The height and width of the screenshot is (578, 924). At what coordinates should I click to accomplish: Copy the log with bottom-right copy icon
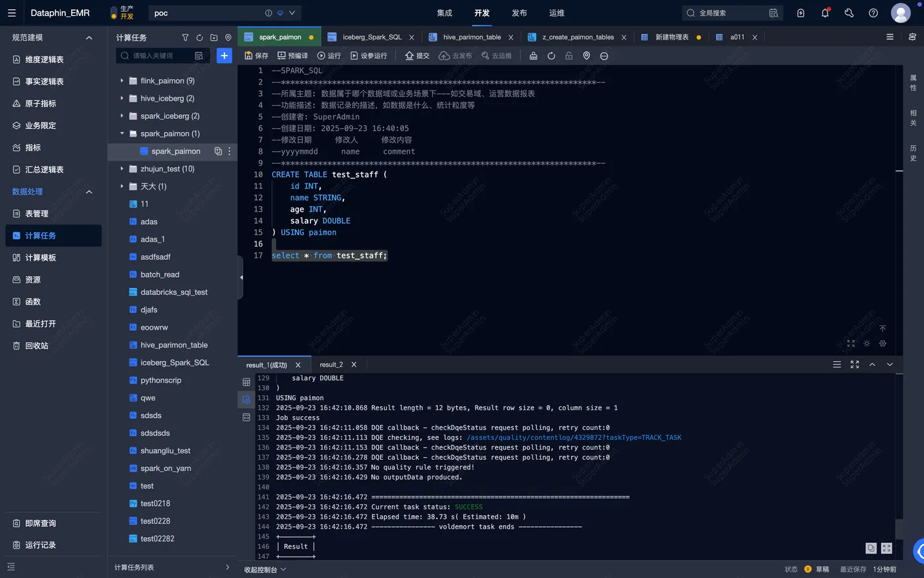(x=871, y=548)
